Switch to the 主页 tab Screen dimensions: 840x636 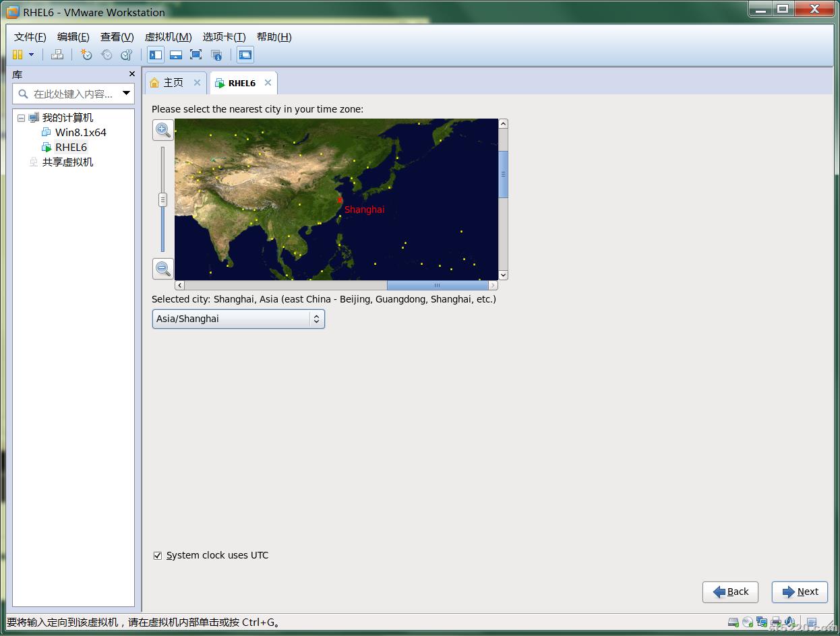(x=174, y=82)
